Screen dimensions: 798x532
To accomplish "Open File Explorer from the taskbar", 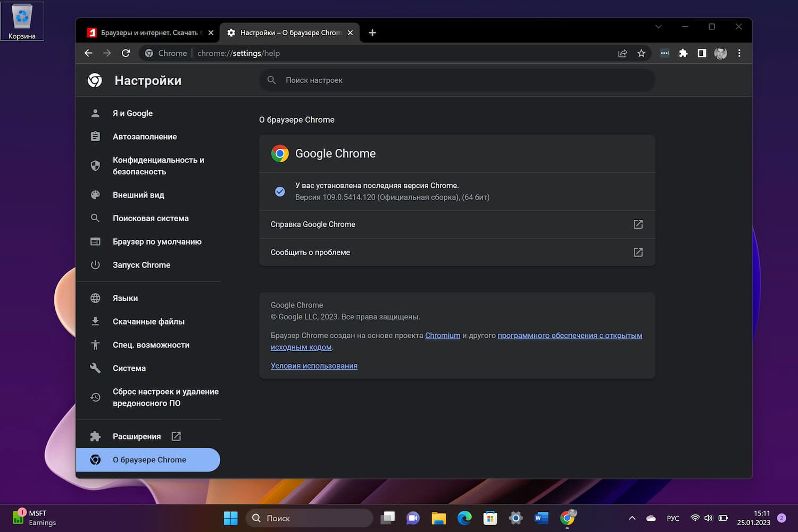I will pos(439,518).
